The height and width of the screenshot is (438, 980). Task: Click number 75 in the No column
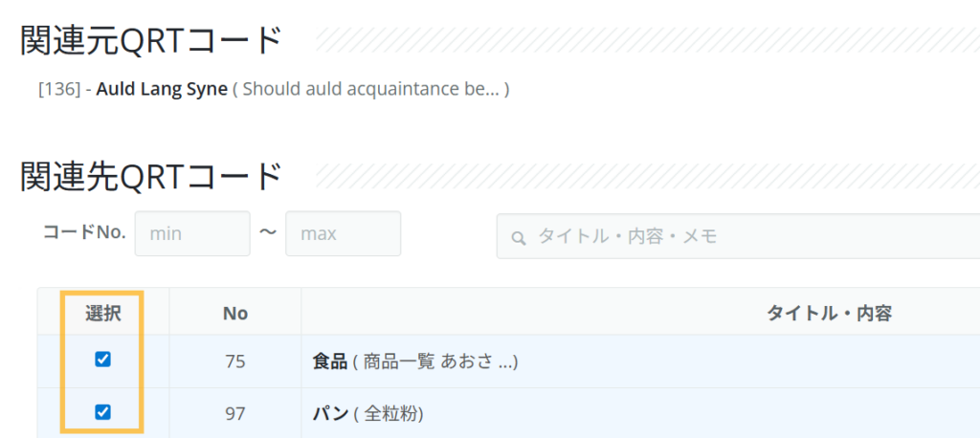click(235, 361)
